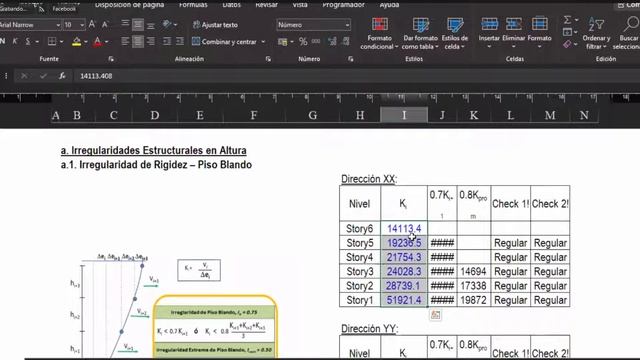Image resolution: width=640 pixels, height=360 pixels.
Task: Expand the Combinar y centrar dropdown arrow
Action: pos(263,42)
